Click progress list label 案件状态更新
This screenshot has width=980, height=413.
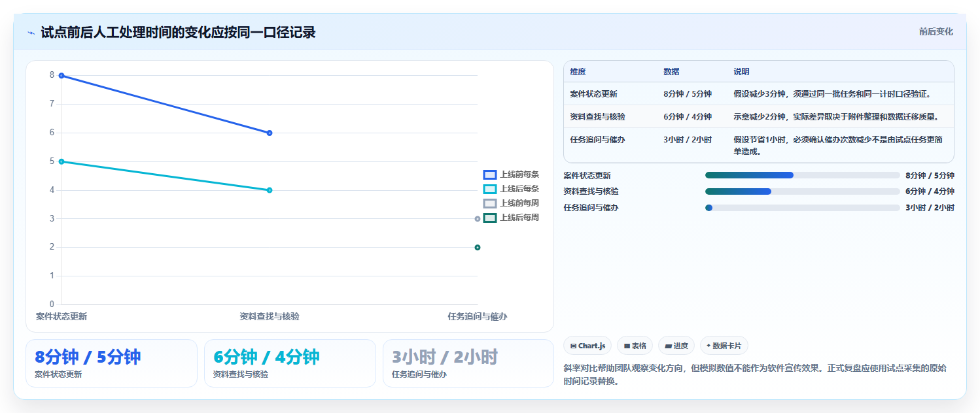[587, 175]
